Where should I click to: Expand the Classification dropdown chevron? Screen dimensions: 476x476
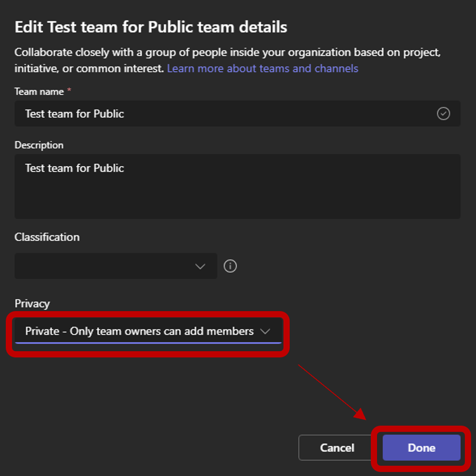point(200,267)
